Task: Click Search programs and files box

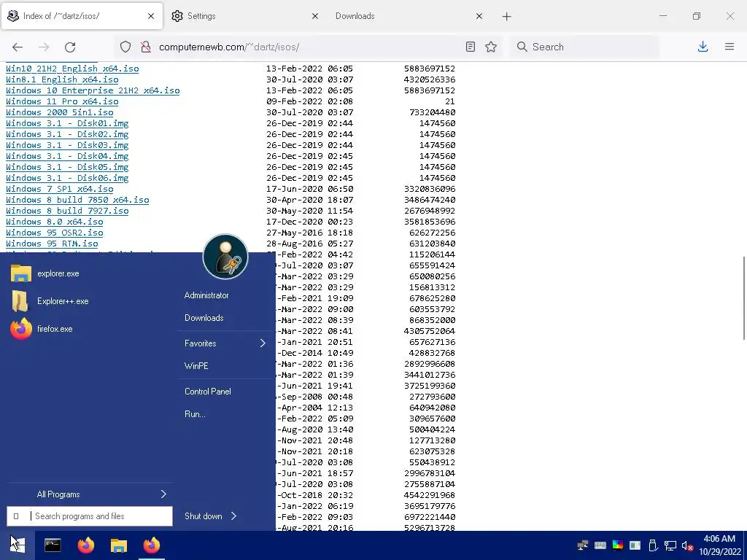Action: 90,516
